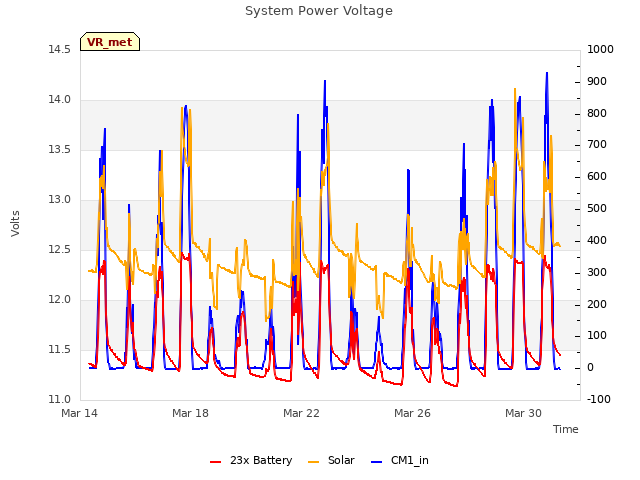The image size is (640, 480).
Task: Click the 11.0 left axis value
Action: [x=59, y=399]
